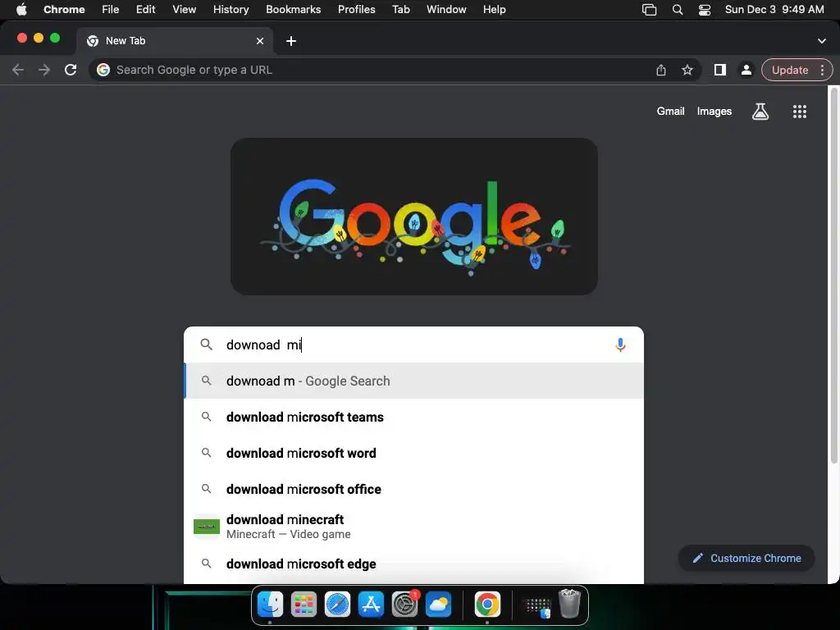Image resolution: width=840 pixels, height=630 pixels.
Task: Open the Chrome three-dot menu
Action: click(x=822, y=71)
